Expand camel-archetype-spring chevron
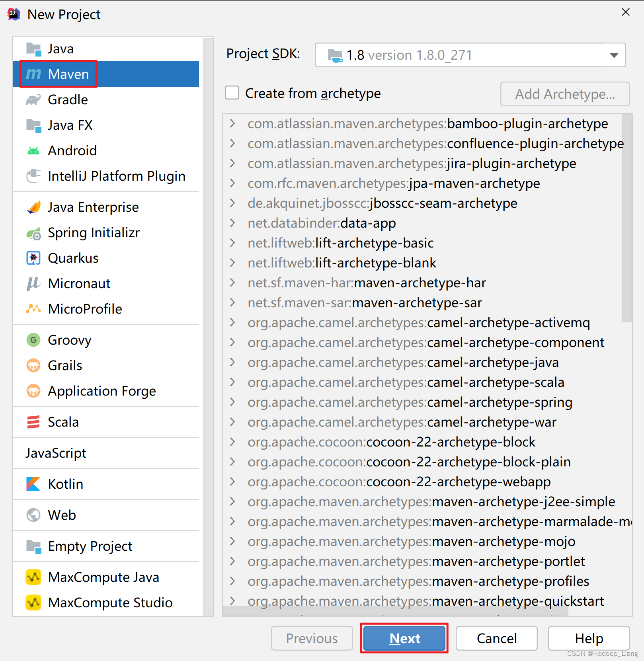Image resolution: width=644 pixels, height=661 pixels. coord(232,402)
